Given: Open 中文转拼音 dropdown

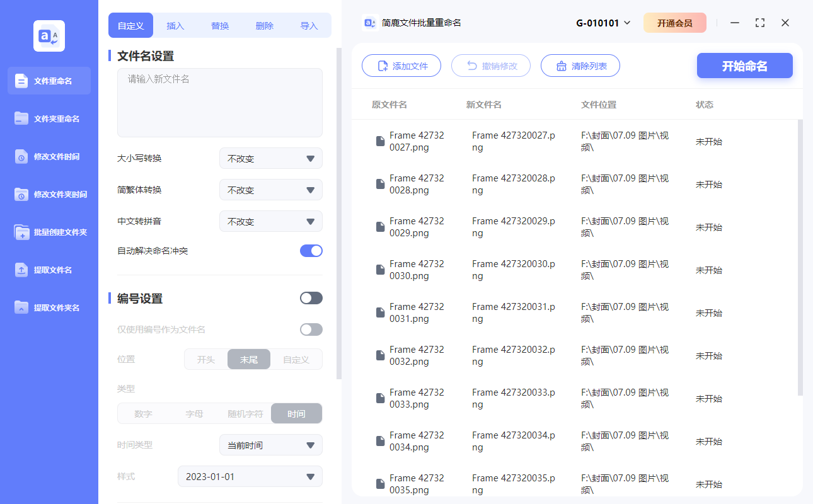Looking at the screenshot, I should coord(271,221).
